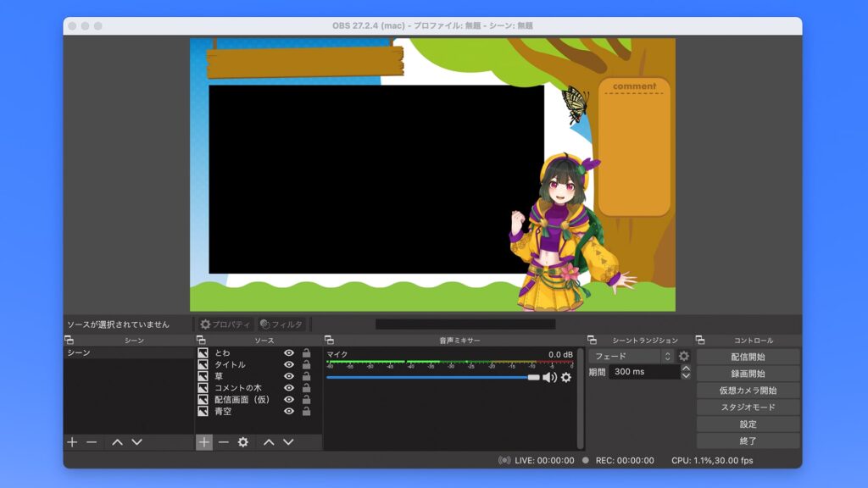Move the selected source up with the arrow icon
Screen dimensions: 868x488
(x=270, y=442)
